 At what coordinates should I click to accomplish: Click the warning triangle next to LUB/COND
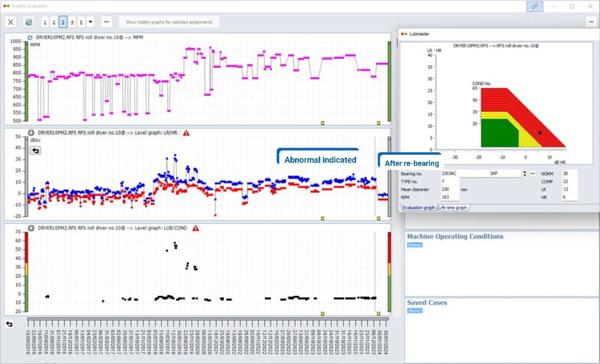(x=196, y=229)
